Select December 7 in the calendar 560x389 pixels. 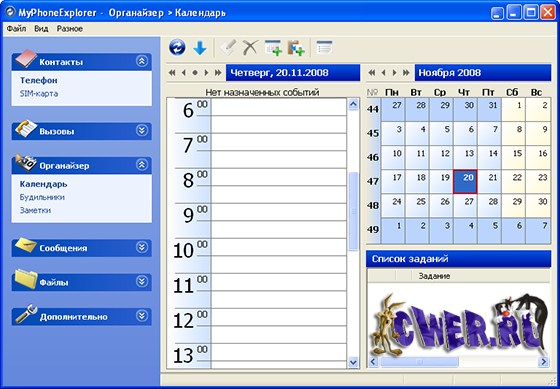point(538,230)
